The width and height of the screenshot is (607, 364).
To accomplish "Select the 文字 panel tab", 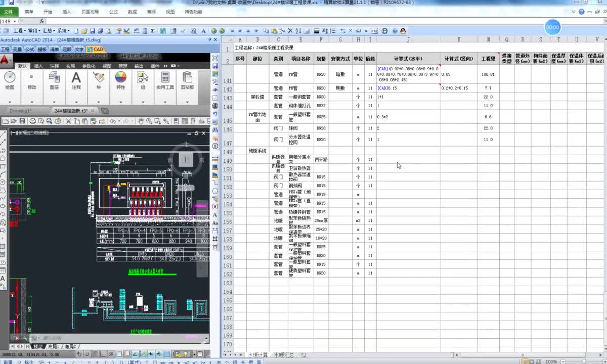I will (79, 50).
